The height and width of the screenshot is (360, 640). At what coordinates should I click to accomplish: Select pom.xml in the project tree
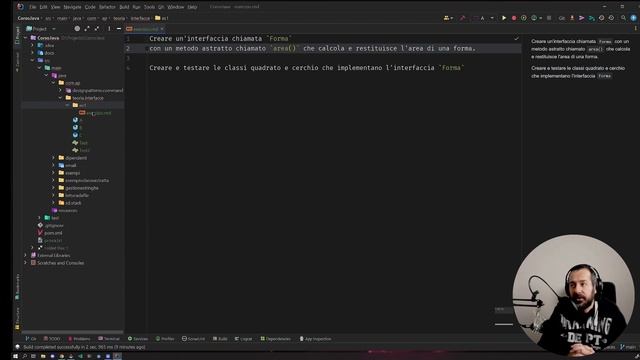coord(53,233)
